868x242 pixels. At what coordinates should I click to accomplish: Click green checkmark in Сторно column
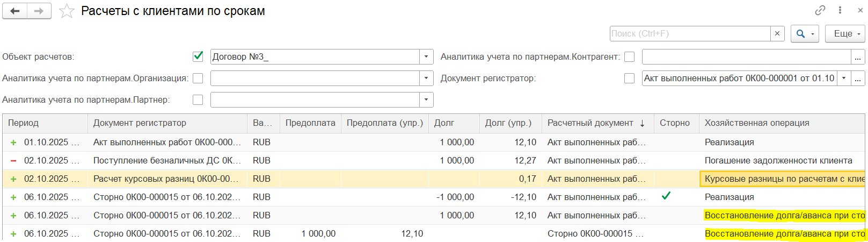point(666,196)
